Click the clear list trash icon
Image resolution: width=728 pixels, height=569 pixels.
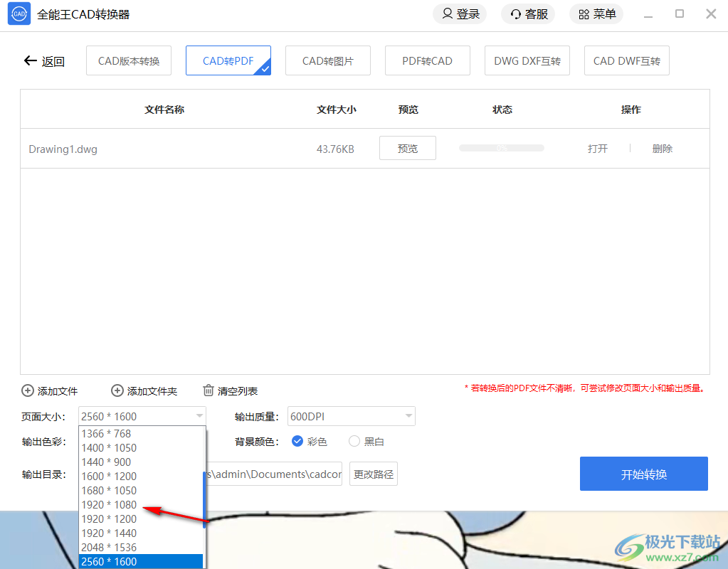[209, 390]
